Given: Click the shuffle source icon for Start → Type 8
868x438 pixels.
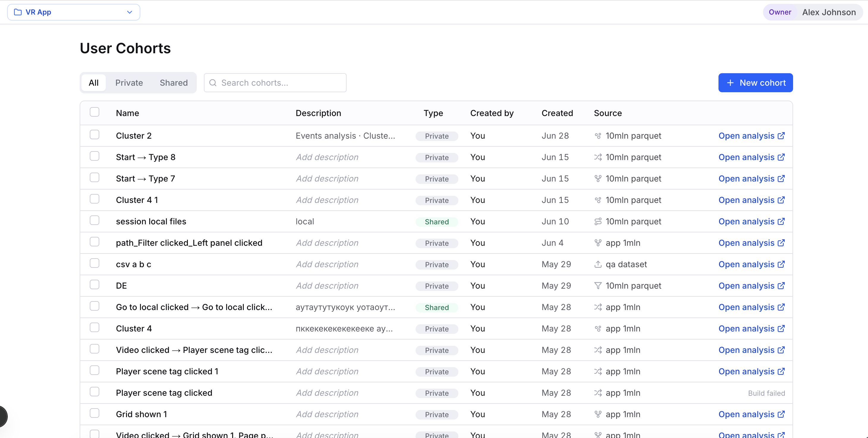Looking at the screenshot, I should [598, 157].
